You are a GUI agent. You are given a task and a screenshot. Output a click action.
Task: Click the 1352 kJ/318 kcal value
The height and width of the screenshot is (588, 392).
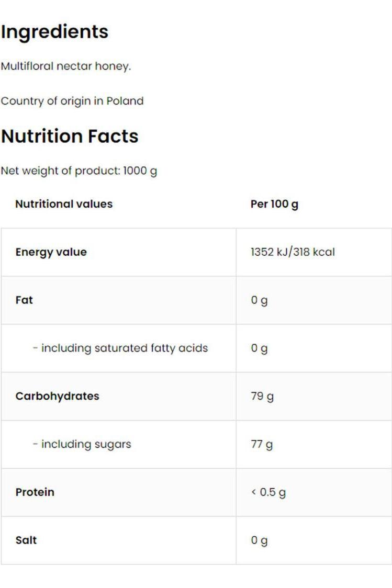pyautogui.click(x=293, y=252)
